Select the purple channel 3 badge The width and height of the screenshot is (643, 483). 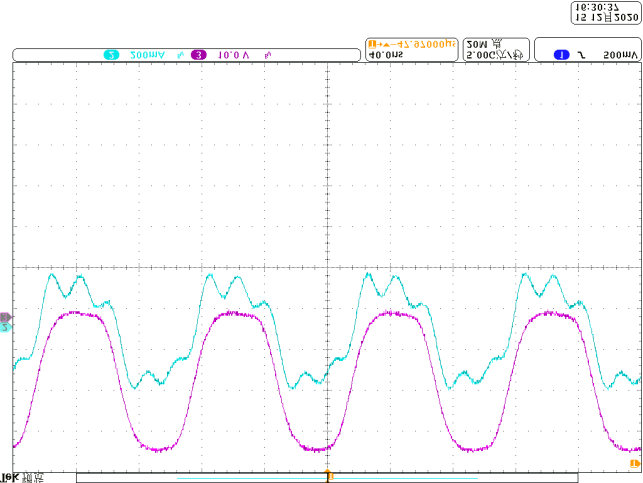198,55
